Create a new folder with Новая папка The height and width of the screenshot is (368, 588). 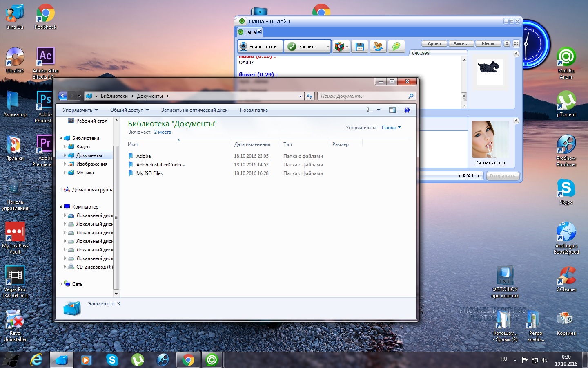pos(254,110)
